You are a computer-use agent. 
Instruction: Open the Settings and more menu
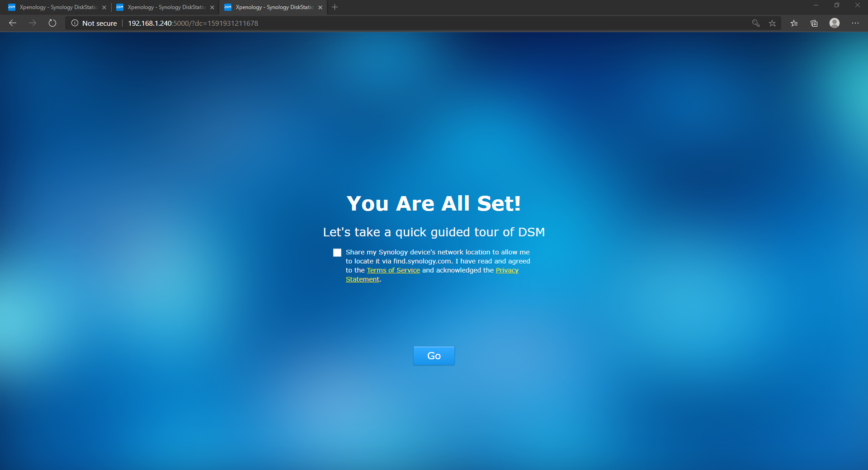point(855,23)
